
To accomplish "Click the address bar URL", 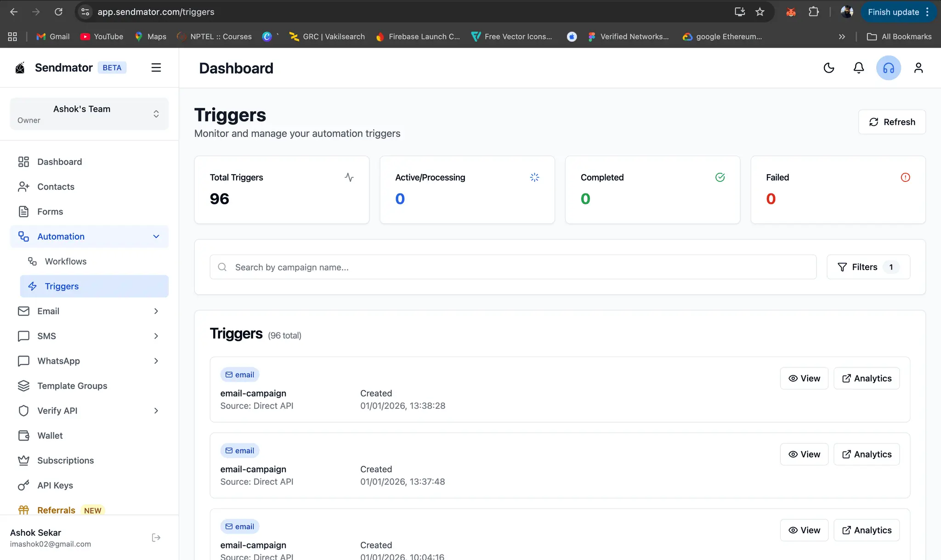I will pos(156,12).
